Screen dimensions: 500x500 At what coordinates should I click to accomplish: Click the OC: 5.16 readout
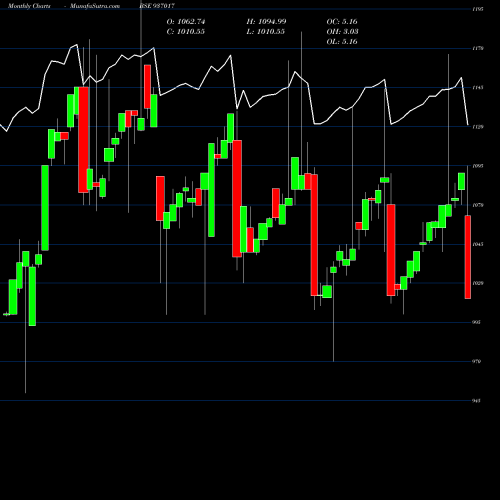tap(342, 22)
